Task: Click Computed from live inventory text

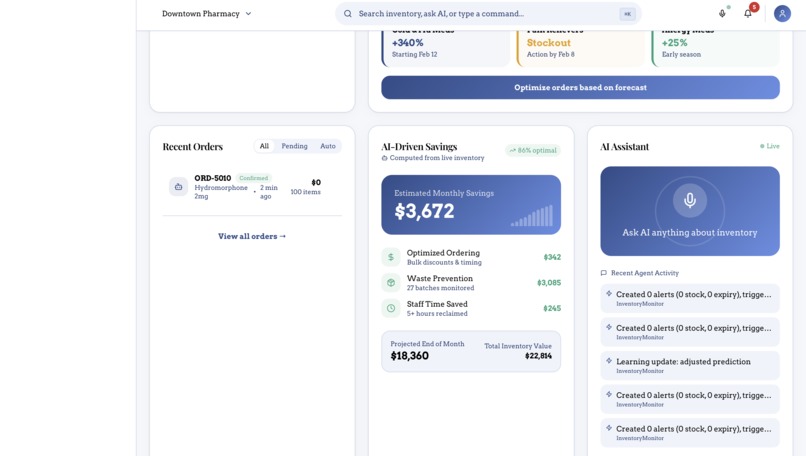Action: 437,158
